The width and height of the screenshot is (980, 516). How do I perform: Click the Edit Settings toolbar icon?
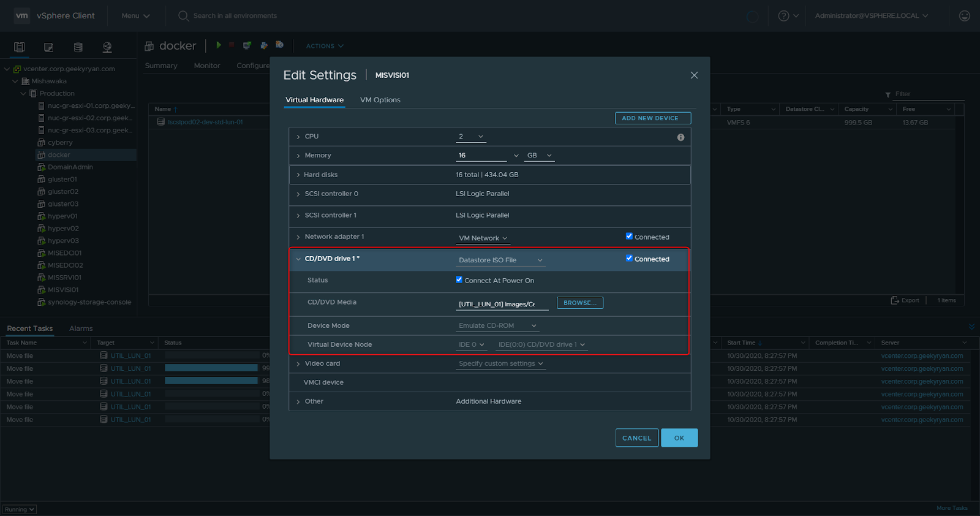pyautogui.click(x=264, y=45)
